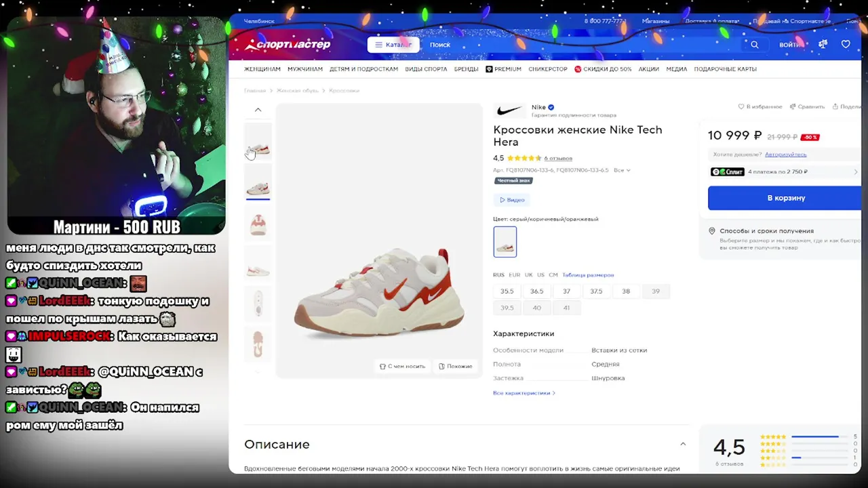Click the Спортмастер logo
The height and width of the screenshot is (488, 868).
tap(288, 45)
